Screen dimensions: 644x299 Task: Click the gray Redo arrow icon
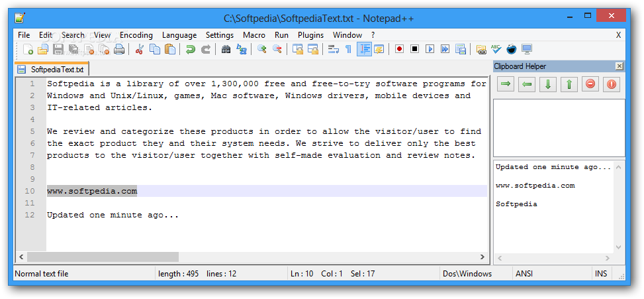pos(205,49)
